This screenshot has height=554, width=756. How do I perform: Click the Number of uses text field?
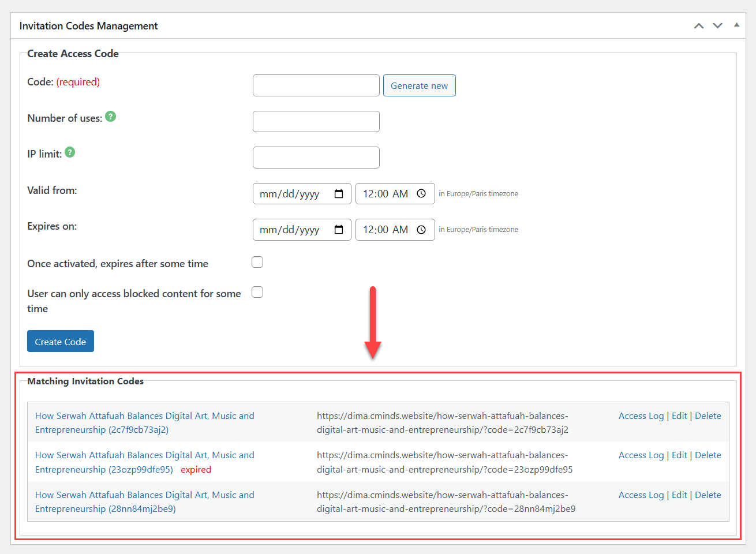(x=316, y=122)
